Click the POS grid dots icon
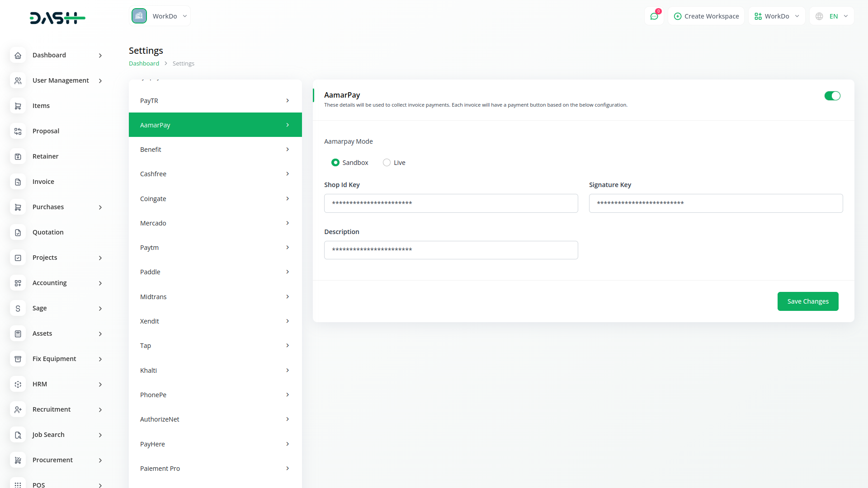This screenshot has height=488, width=868. coord(18,484)
